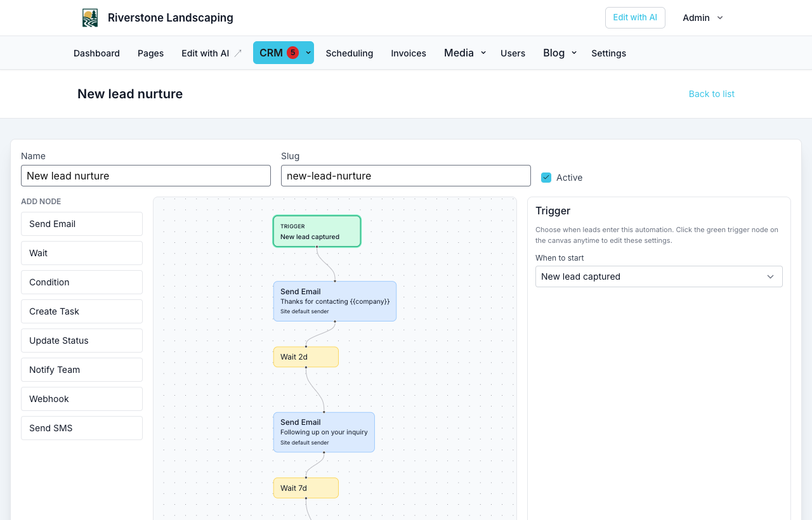This screenshot has height=520, width=812.
Task: Add a Webhook node
Action: click(82, 399)
